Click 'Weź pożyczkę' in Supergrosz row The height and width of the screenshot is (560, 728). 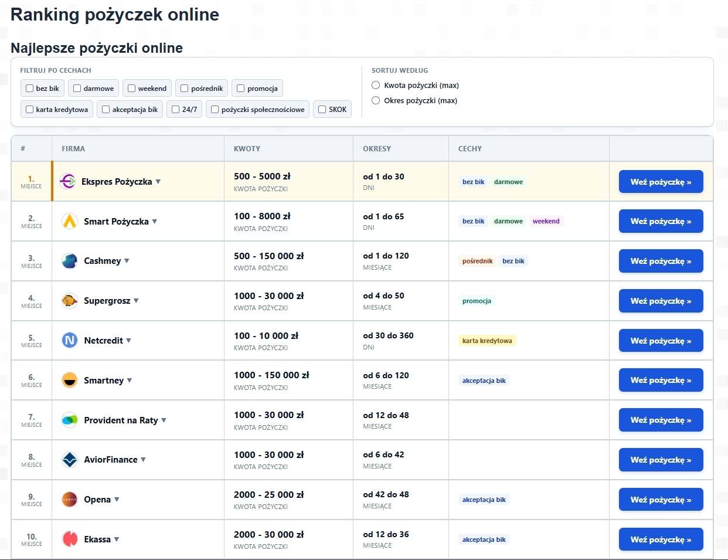point(661,301)
